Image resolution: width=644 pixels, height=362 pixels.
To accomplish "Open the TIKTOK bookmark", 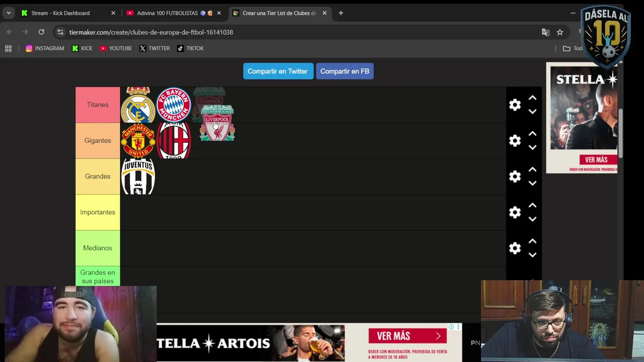I will click(190, 48).
